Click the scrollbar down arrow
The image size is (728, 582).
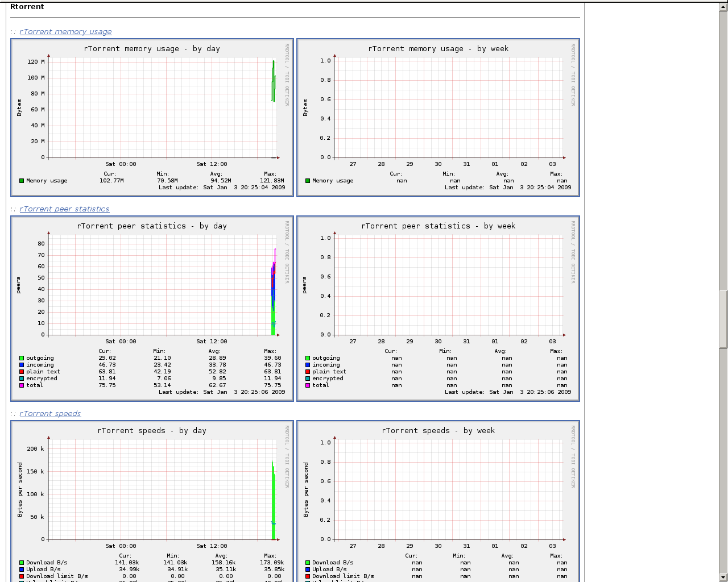tap(723, 577)
